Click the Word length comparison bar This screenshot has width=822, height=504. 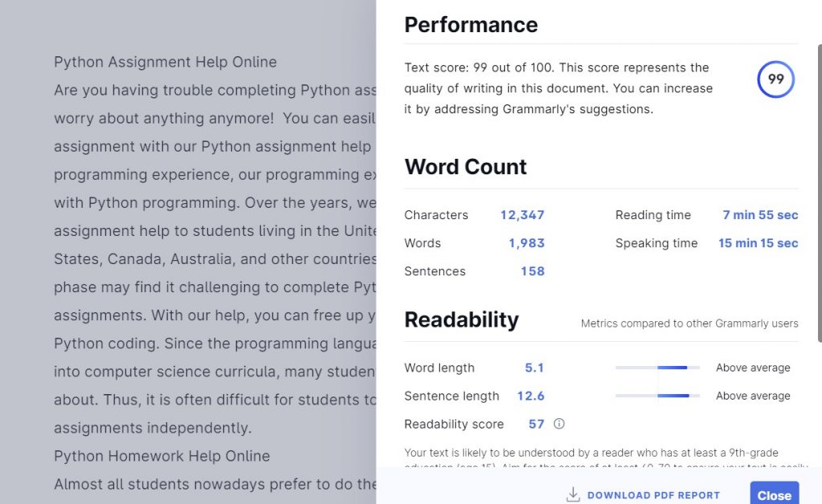[x=657, y=368]
